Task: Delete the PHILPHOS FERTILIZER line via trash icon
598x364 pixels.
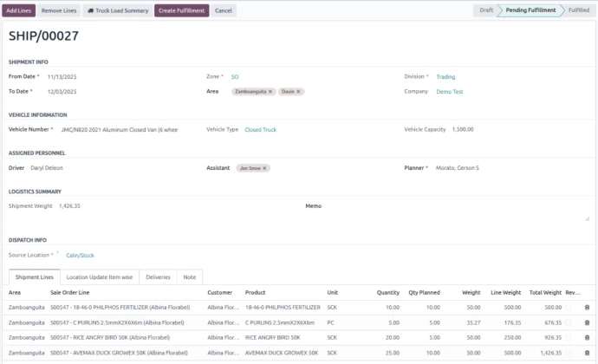Action: 587,307
